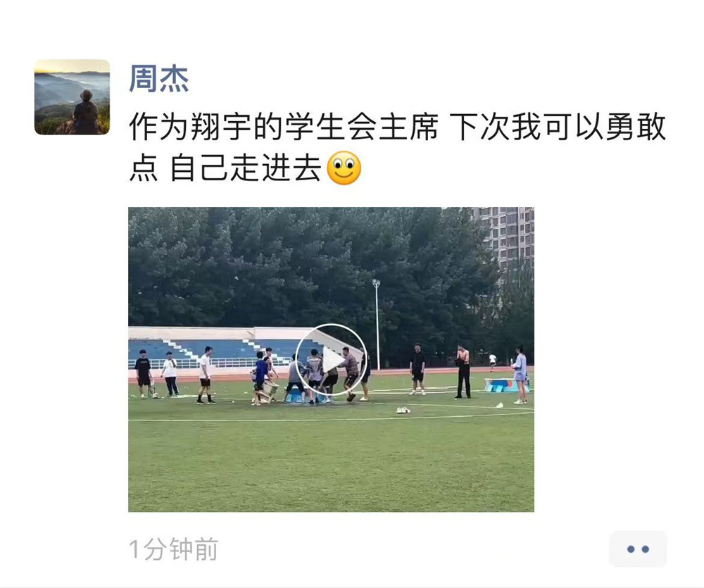The height and width of the screenshot is (588, 704).
Task: Click the smiley face emoji in post
Action: (344, 168)
